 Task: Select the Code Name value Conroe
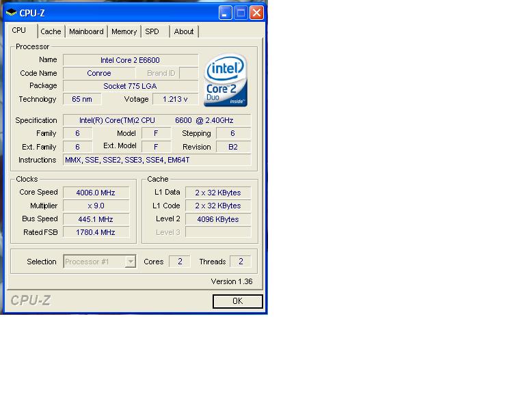point(99,73)
